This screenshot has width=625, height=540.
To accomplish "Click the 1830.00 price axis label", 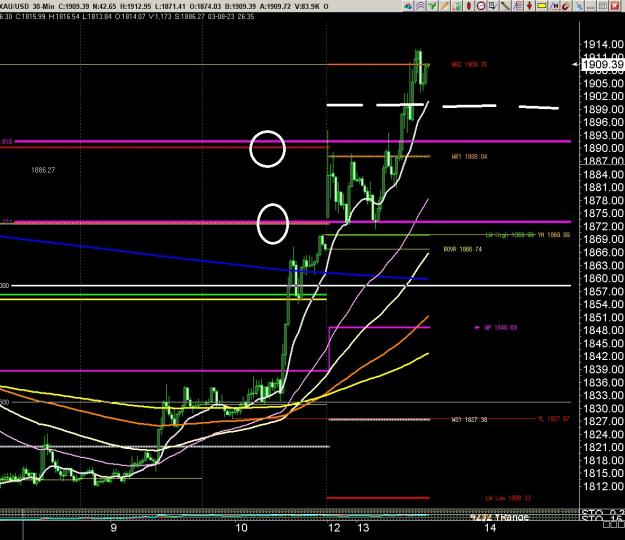I will (603, 408).
